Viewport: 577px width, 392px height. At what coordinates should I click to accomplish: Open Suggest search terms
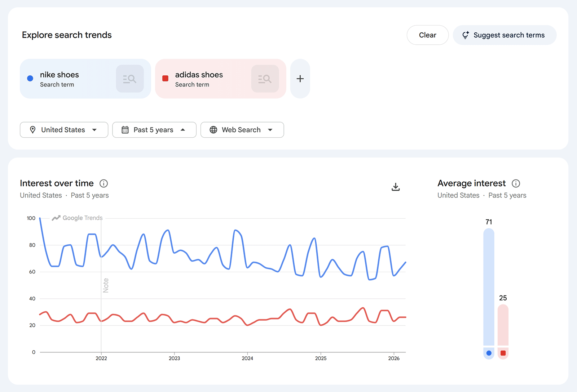pos(505,35)
